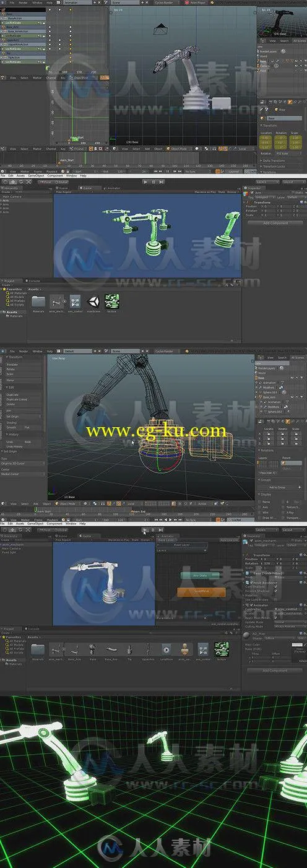This screenshot has height=868, width=307.
Task: Open Median Center dropdown in Blender
Action: (x=22, y=474)
